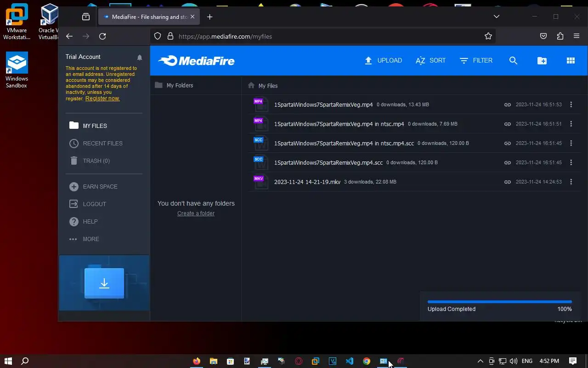The height and width of the screenshot is (368, 588).
Task: Click the Firefox View icon left of tabs
Action: pyautogui.click(x=86, y=17)
